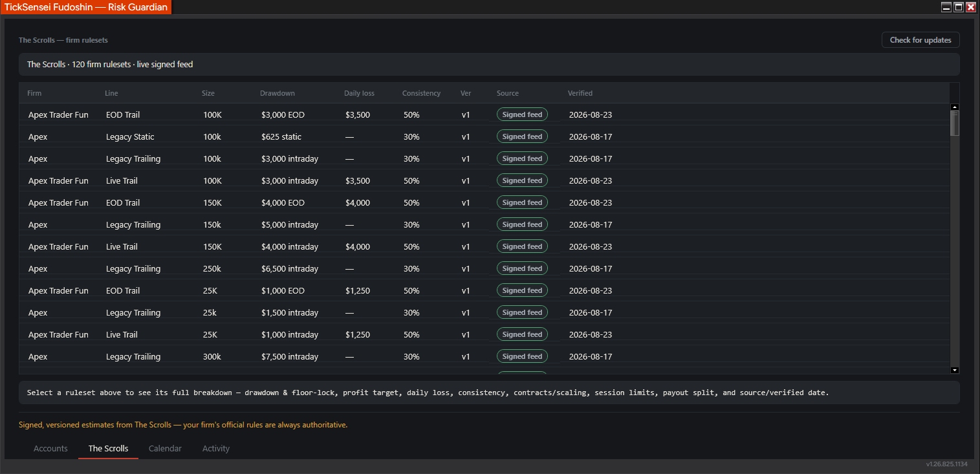Sort by the Verified column header
980x474 pixels.
coord(580,93)
